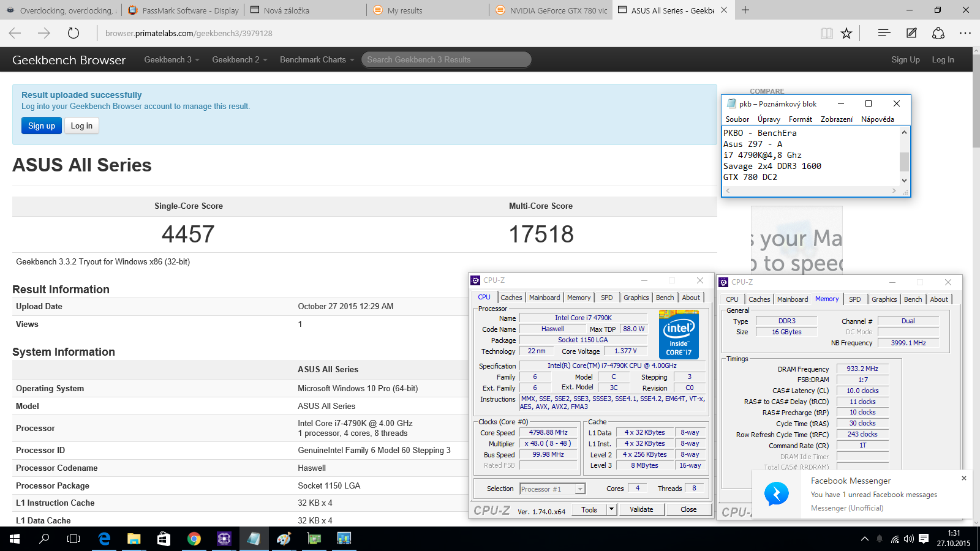This screenshot has width=980, height=551.
Task: Click Sign Up in the navbar
Action: (905, 59)
